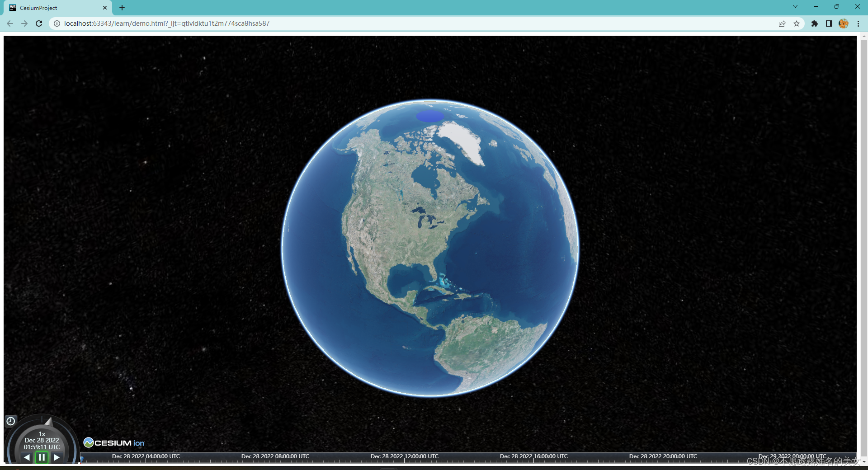The height and width of the screenshot is (470, 868).
Task: Jump timeline to Dec 28 04:00:00 UTC
Action: coord(146,456)
